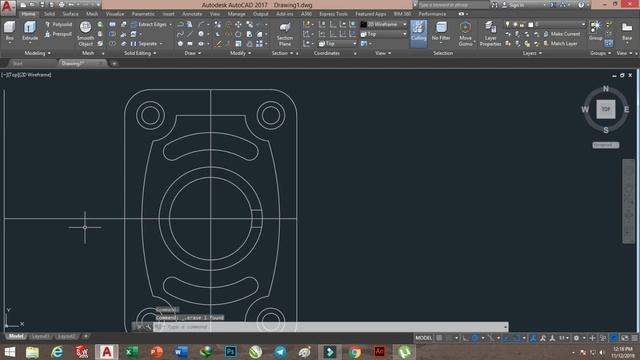640x360 pixels.
Task: Activate the Extrude tool
Action: [x=29, y=31]
